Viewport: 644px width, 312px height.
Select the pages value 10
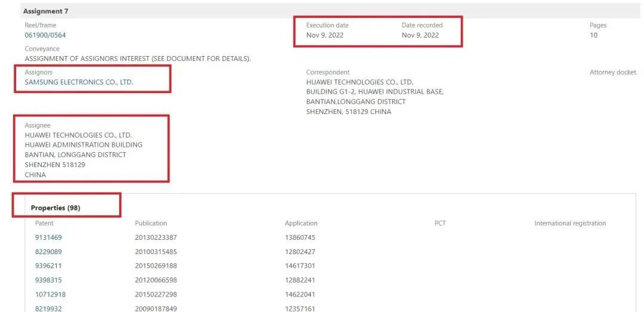coord(593,35)
